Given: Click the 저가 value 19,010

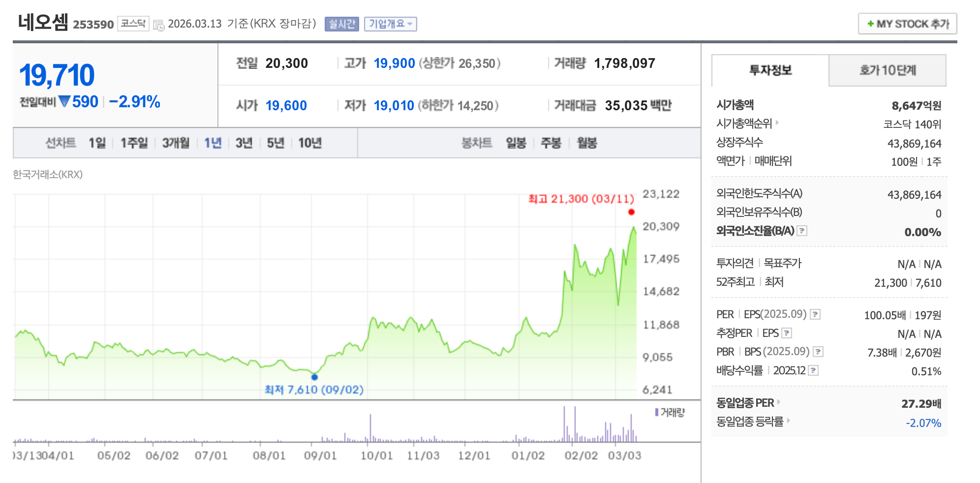Looking at the screenshot, I should coord(394,106).
